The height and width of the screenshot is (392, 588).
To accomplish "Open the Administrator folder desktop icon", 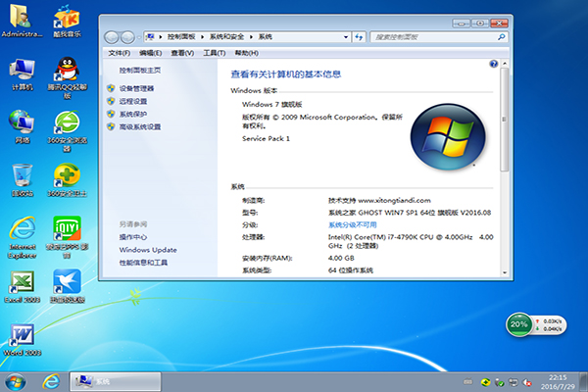I will [x=22, y=20].
